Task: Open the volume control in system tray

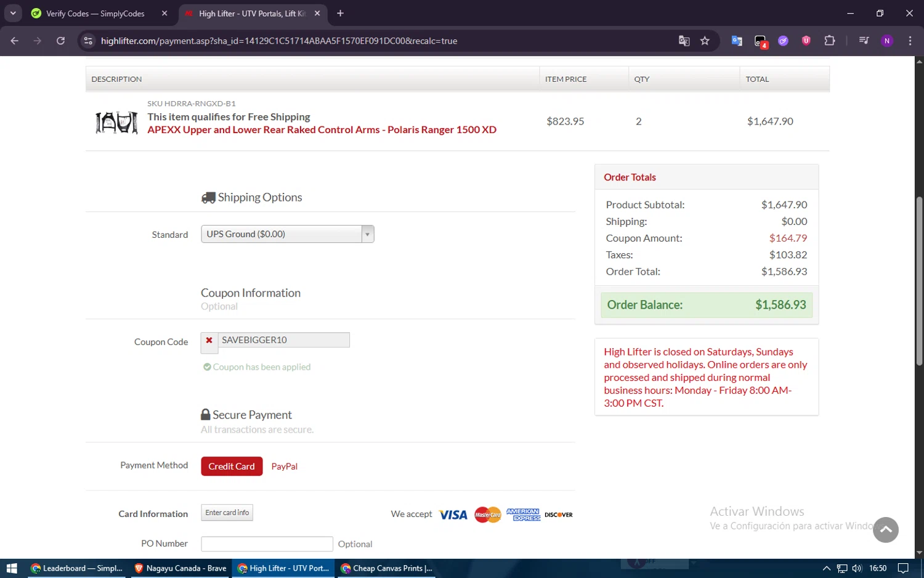Action: [x=857, y=568]
